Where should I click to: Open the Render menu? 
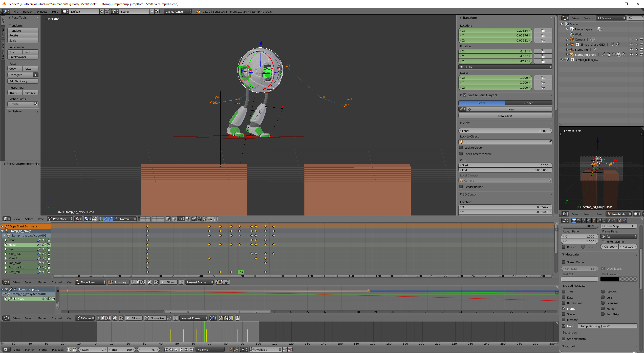tap(27, 12)
